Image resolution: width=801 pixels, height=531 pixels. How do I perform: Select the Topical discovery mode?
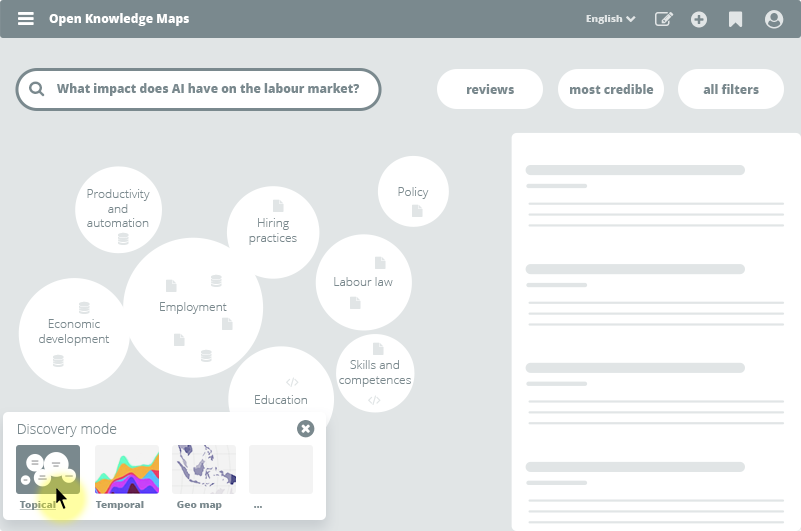(47, 470)
